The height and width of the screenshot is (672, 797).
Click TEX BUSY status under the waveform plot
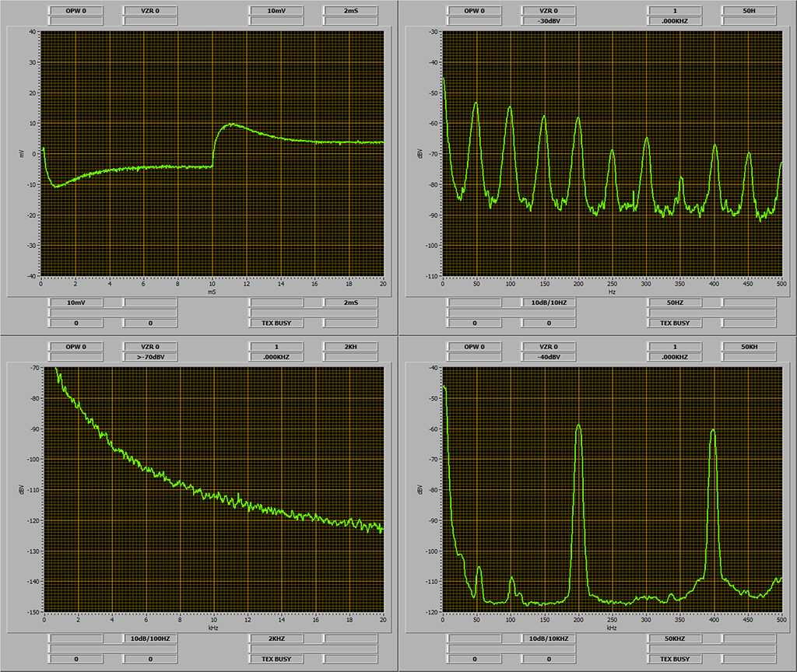tap(276, 322)
